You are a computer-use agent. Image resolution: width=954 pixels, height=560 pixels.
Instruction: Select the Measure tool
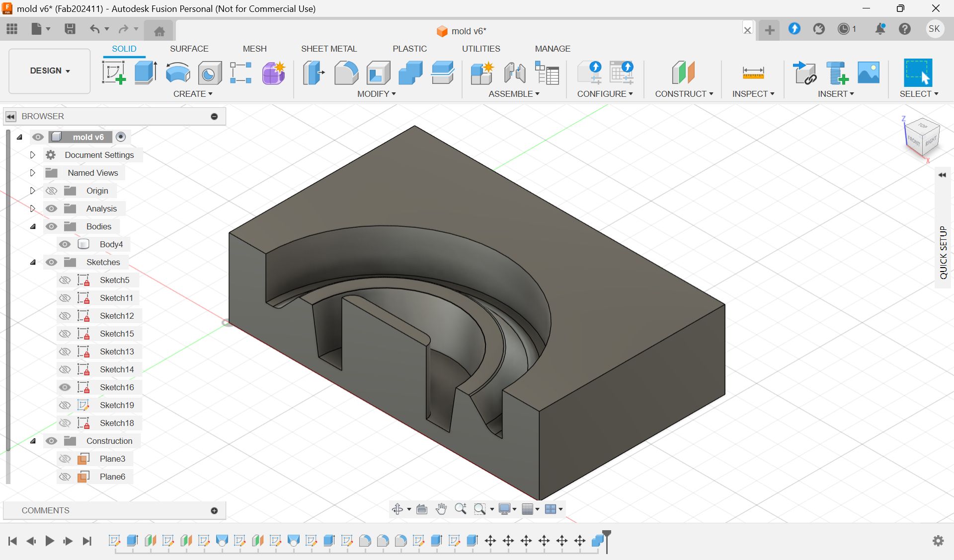(x=753, y=72)
